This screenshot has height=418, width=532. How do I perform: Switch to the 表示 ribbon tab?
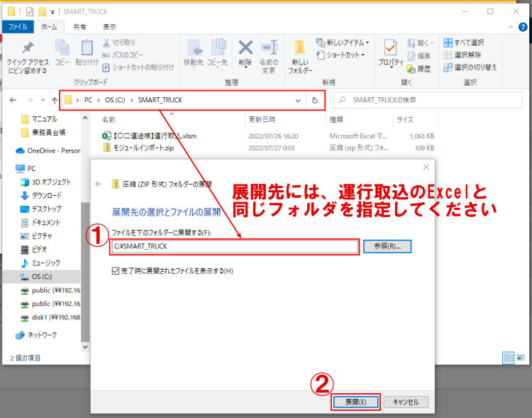tap(109, 26)
